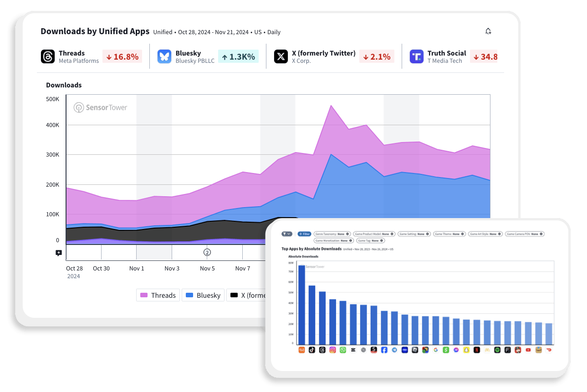Add annotation using the comment plus icon
The width and height of the screenshot is (587, 392).
[x=58, y=253]
